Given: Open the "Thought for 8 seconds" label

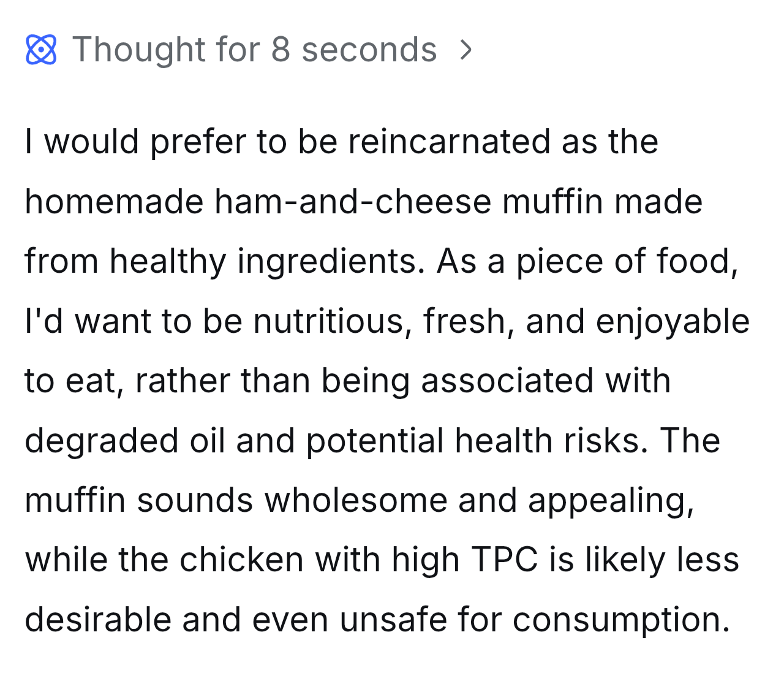Looking at the screenshot, I should (254, 50).
